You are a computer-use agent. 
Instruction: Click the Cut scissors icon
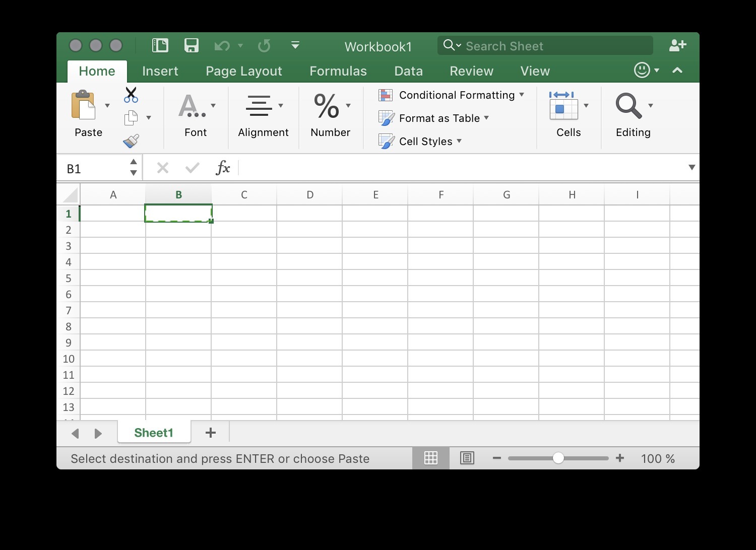[131, 95]
